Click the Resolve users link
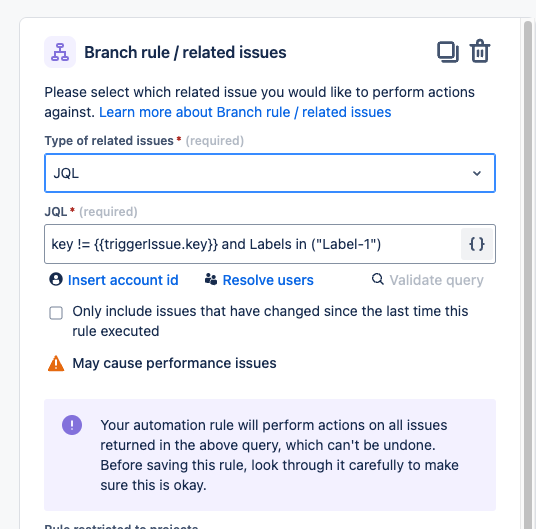The height and width of the screenshot is (529, 536). [x=268, y=280]
